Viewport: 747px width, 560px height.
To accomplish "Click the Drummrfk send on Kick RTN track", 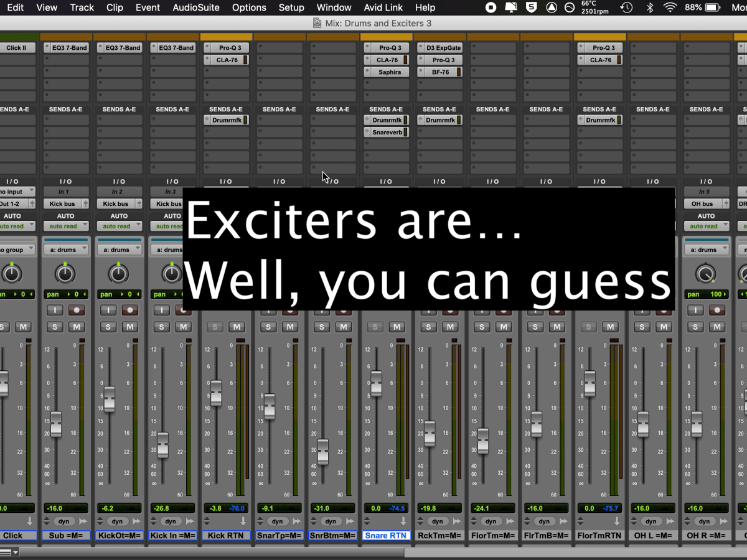I will point(226,119).
